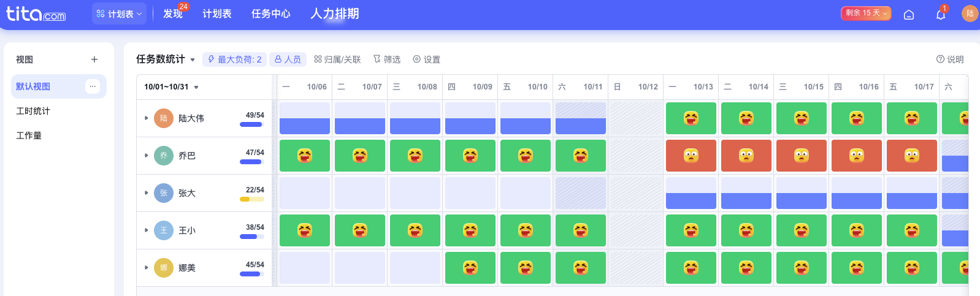Expand the 张大 row
Screen dimensions: 980x296
[x=146, y=193]
